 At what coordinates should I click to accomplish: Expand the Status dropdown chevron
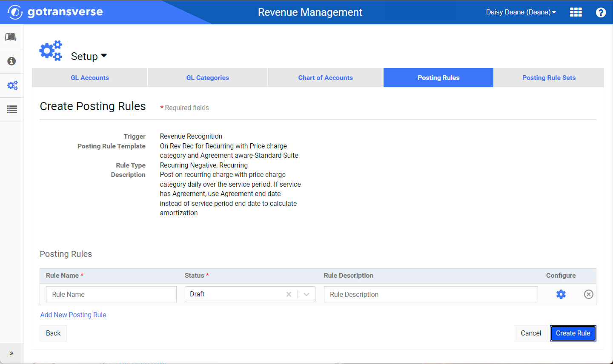click(x=306, y=294)
